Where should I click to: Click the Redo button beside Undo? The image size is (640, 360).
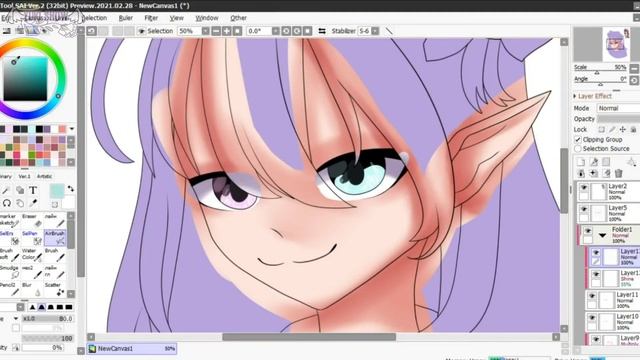coord(103,31)
